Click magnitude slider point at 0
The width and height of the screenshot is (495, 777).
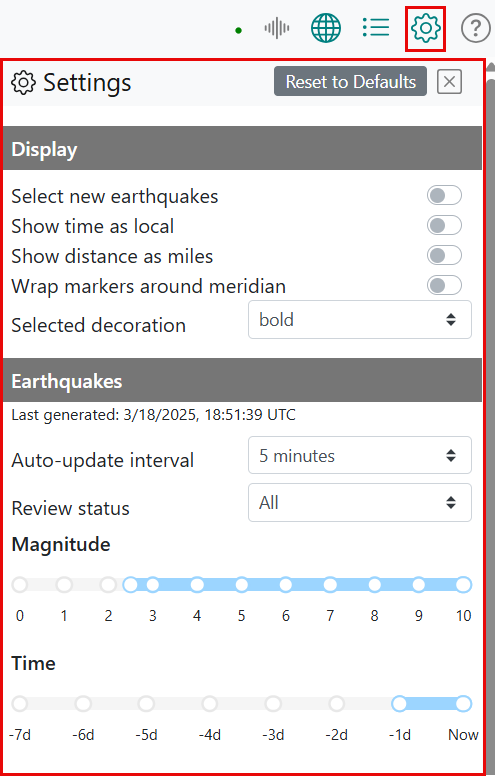[20, 585]
